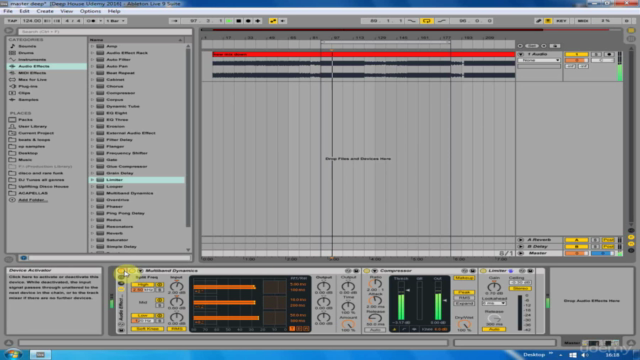Image resolution: width=640 pixels, height=360 pixels.
Task: Expand the Multiband Dynamics browser entry
Action: coord(92,193)
